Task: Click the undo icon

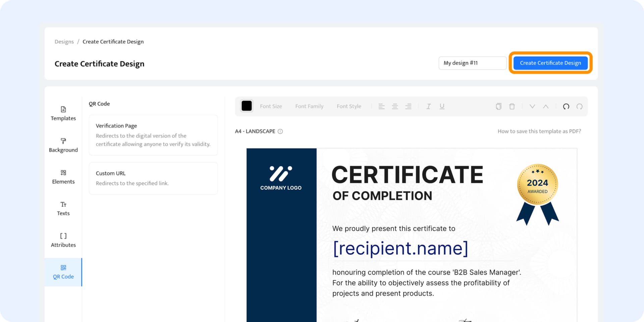Action: pyautogui.click(x=566, y=106)
